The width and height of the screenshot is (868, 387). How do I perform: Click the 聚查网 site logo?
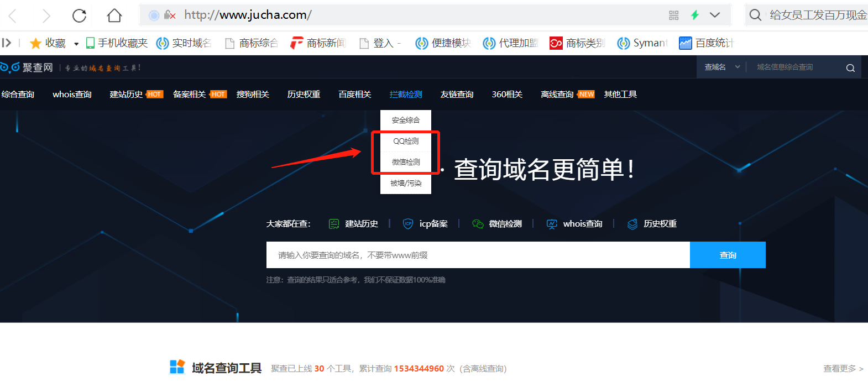(x=27, y=67)
